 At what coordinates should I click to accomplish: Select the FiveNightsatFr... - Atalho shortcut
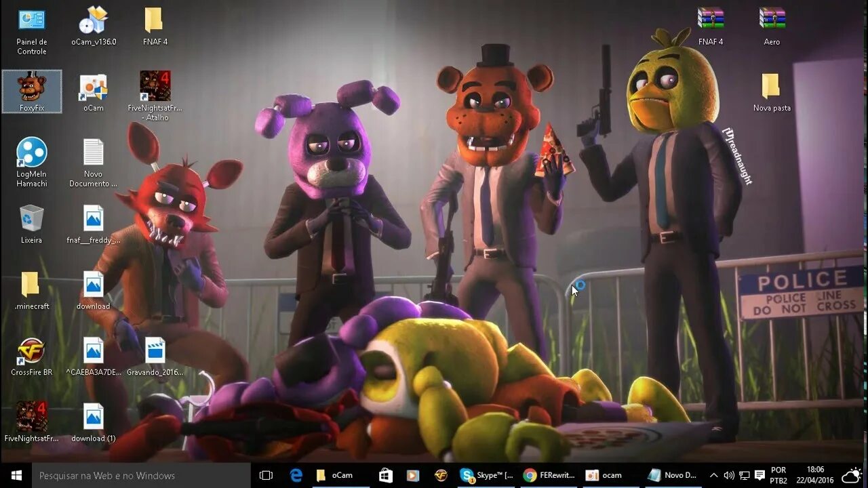pyautogui.click(x=155, y=96)
